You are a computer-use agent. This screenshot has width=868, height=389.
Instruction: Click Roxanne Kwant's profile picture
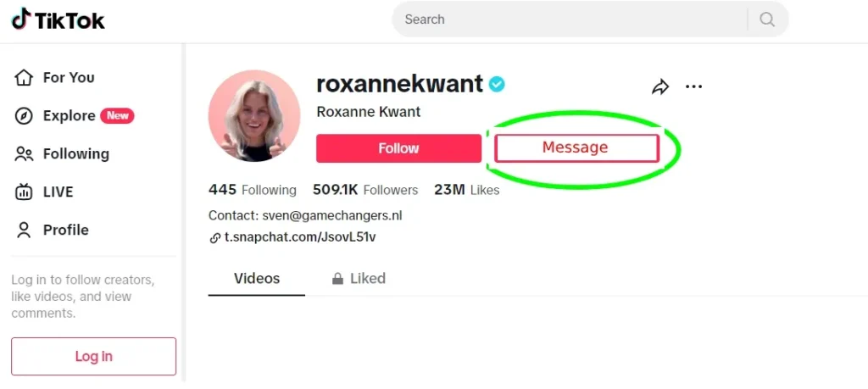[254, 115]
